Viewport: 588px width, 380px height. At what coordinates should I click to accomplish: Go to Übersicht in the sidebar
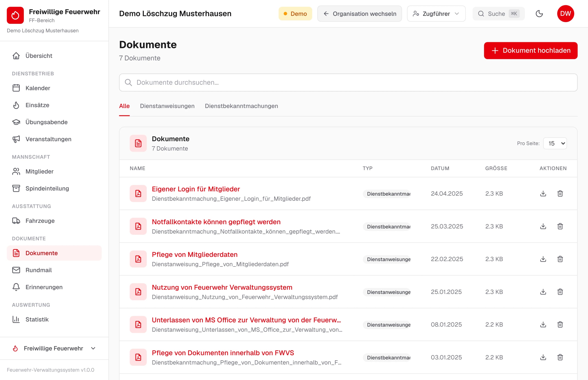point(54,56)
